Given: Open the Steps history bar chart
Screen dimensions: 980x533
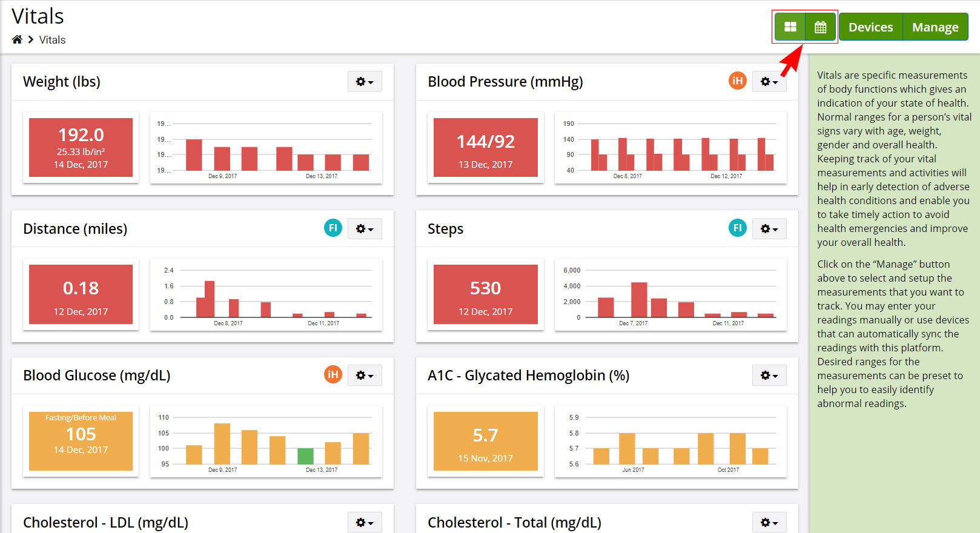Looking at the screenshot, I should click(x=670, y=294).
